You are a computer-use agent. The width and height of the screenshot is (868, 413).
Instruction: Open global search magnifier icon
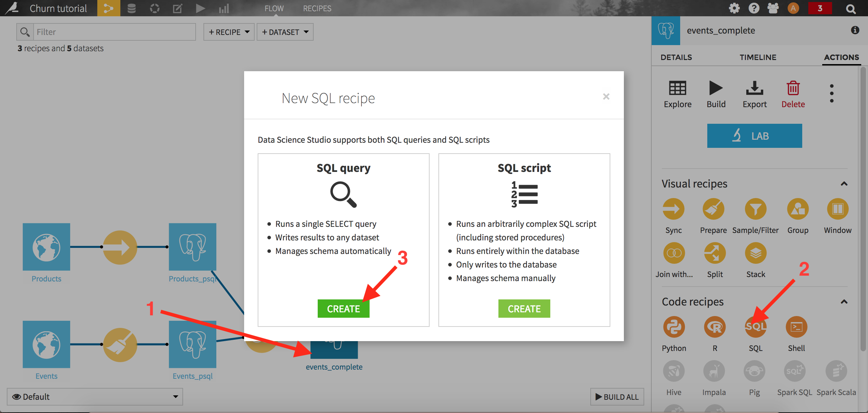pyautogui.click(x=851, y=8)
